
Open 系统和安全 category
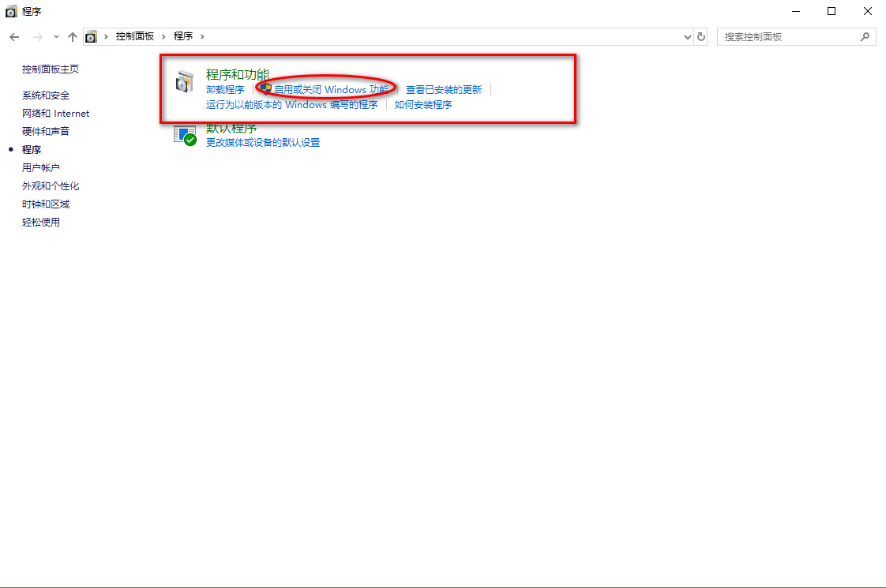(46, 96)
